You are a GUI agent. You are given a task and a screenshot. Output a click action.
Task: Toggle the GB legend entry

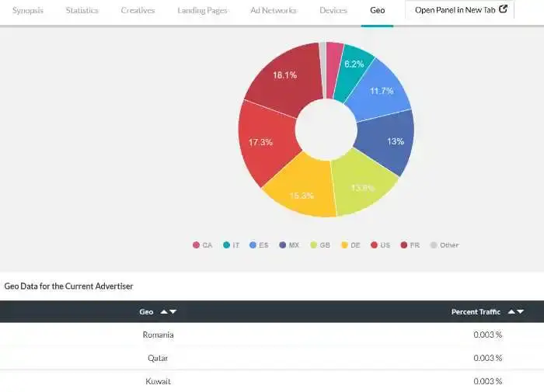319,245
